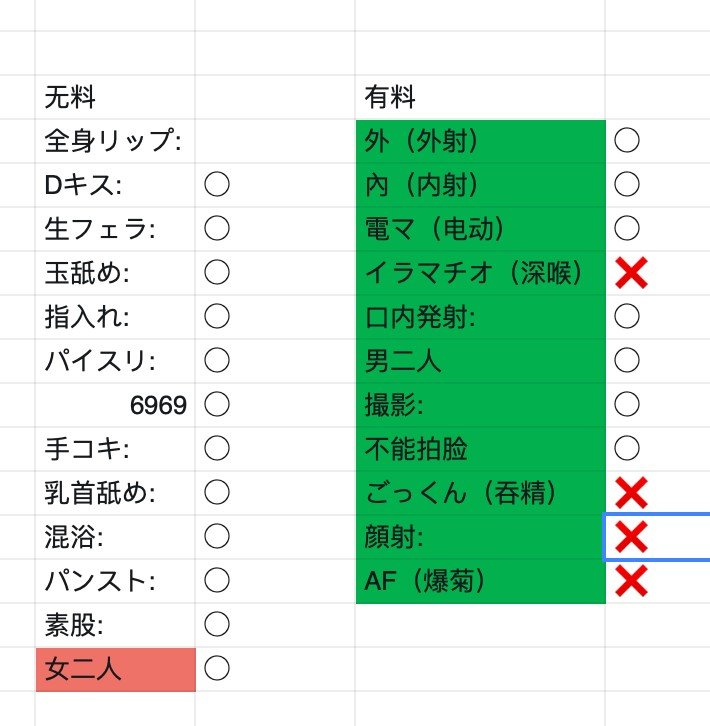Select the 全身リップ: cell
Screen dimensions: 710x726
(114, 141)
